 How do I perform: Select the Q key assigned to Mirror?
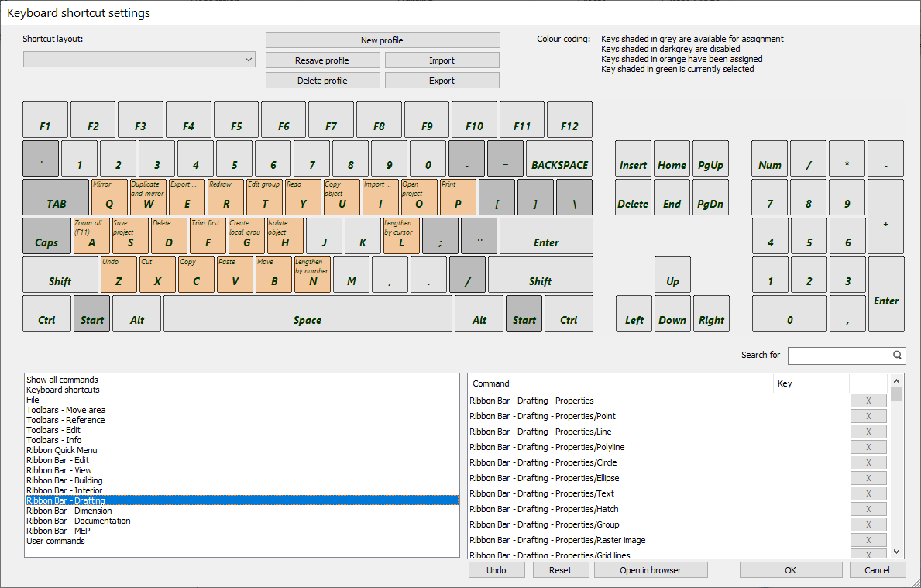(x=109, y=197)
